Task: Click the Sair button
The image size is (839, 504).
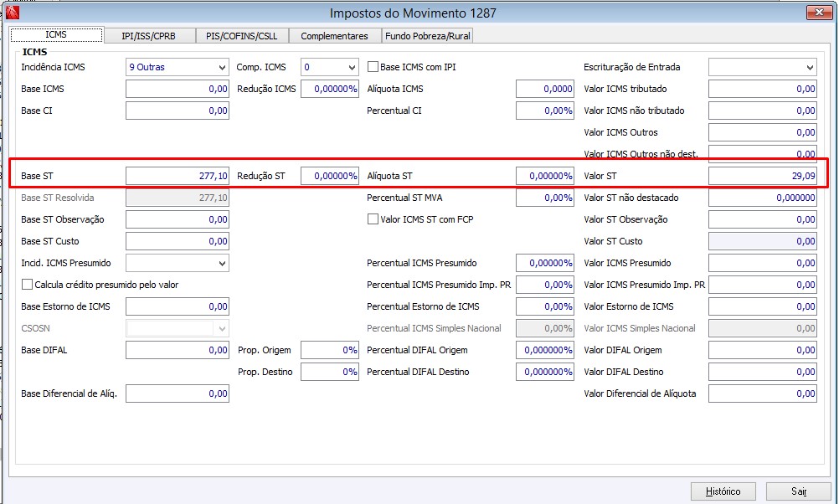Action: [x=798, y=491]
